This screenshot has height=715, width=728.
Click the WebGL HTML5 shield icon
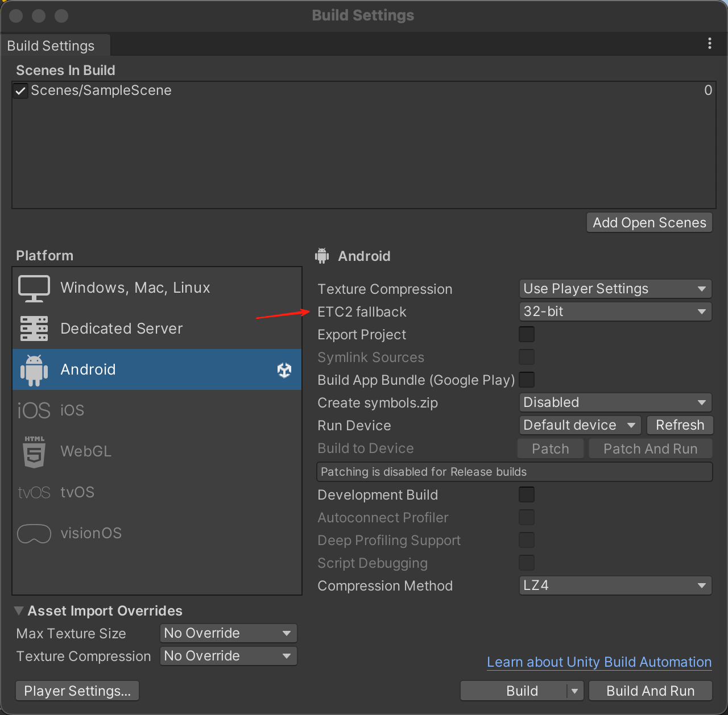(x=34, y=452)
